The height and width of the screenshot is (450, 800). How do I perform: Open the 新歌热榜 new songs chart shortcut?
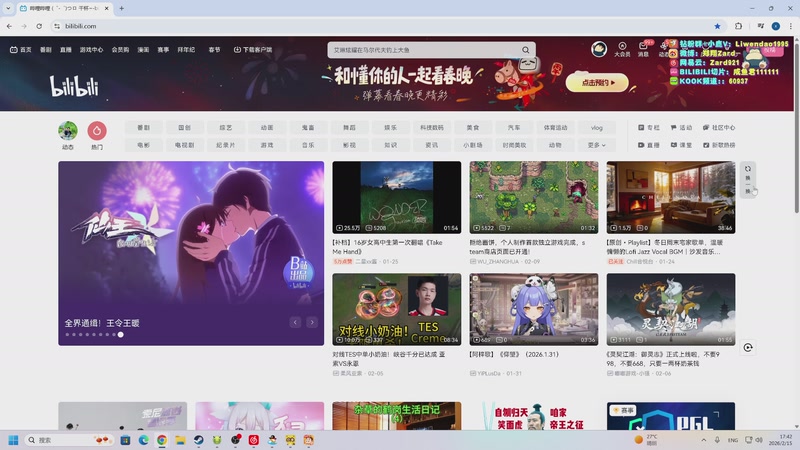[719, 145]
